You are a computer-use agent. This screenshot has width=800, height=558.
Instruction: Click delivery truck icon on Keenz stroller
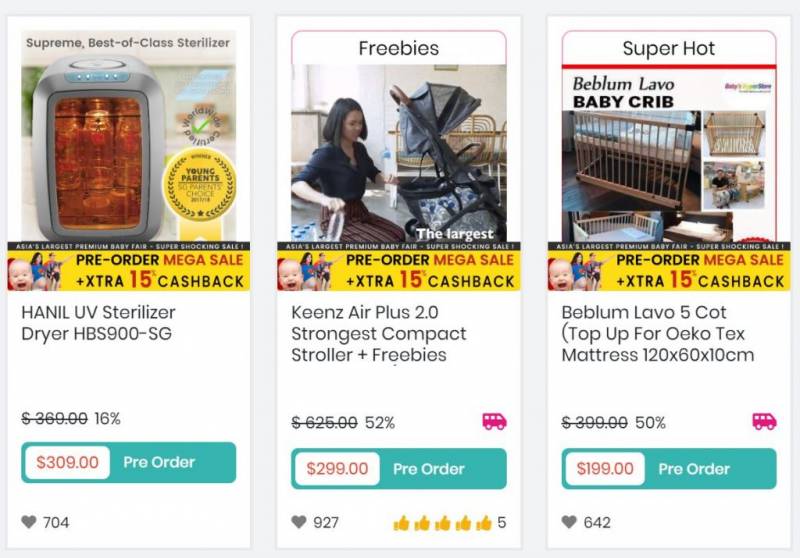pyautogui.click(x=494, y=421)
